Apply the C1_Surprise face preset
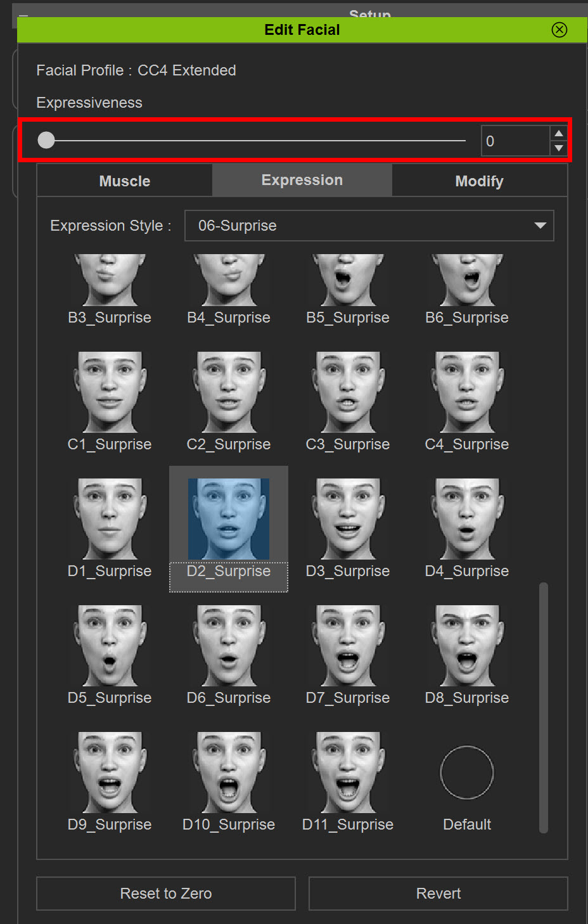 110,392
